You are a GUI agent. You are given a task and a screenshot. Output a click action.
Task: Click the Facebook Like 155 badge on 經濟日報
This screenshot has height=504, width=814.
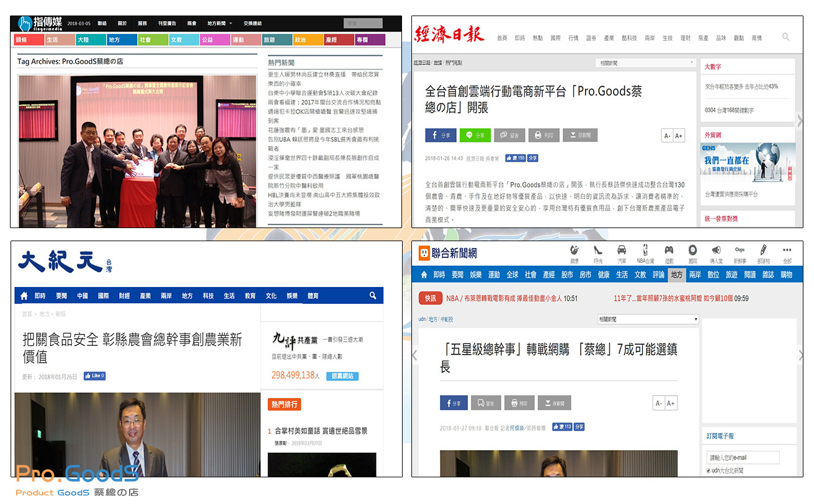(x=516, y=158)
